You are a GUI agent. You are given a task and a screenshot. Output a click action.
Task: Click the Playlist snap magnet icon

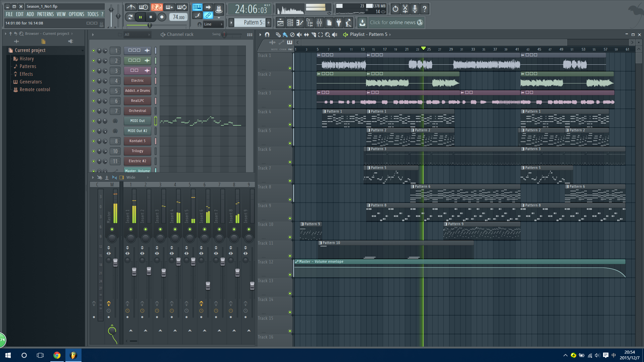click(267, 35)
